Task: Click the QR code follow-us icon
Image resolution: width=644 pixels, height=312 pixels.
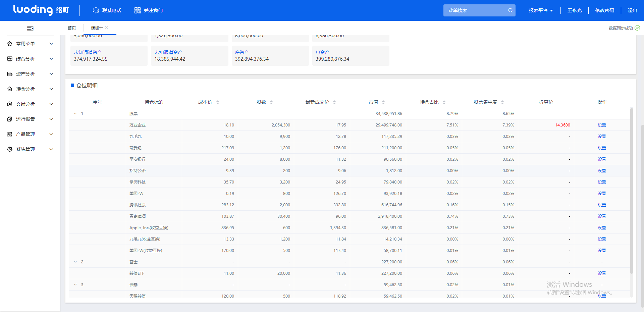Action: (138, 10)
